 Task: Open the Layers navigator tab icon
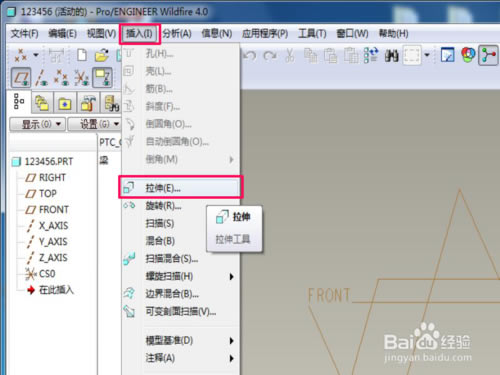(x=42, y=103)
